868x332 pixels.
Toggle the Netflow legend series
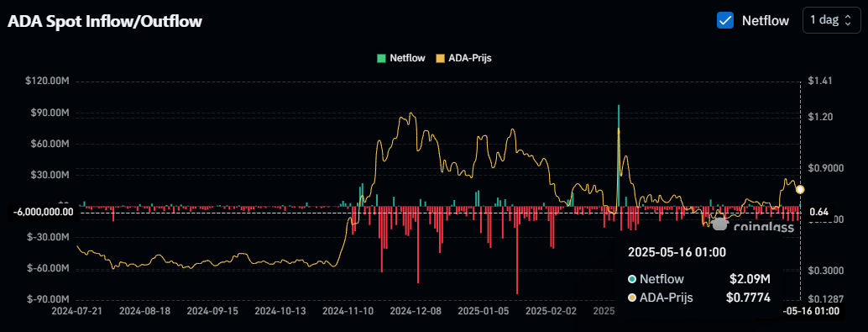pyautogui.click(x=401, y=58)
